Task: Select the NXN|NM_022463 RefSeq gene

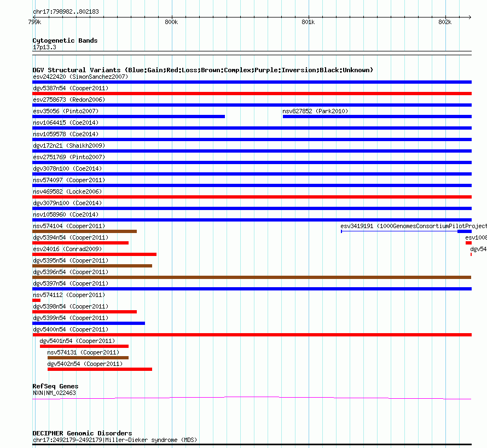Action: 54,393
